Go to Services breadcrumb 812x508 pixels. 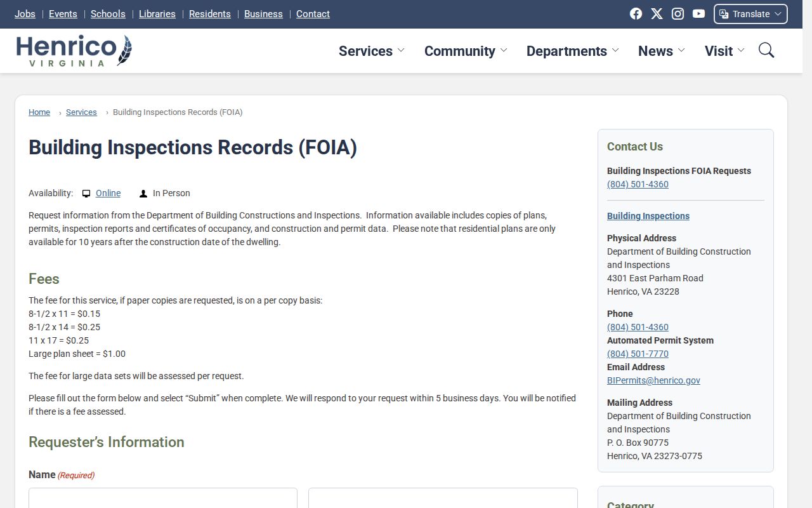coord(81,112)
